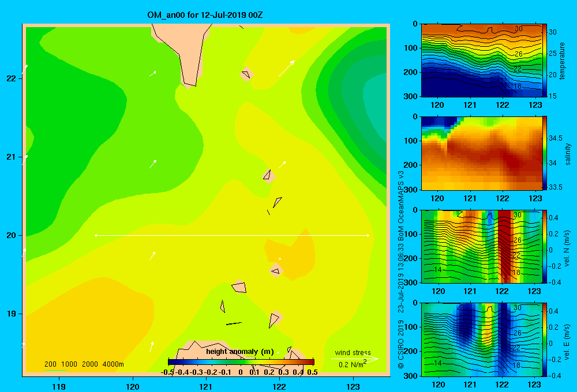Screen dimensions: 577x392
Task: Click the main map longitude label "123"
Action: coord(353,386)
